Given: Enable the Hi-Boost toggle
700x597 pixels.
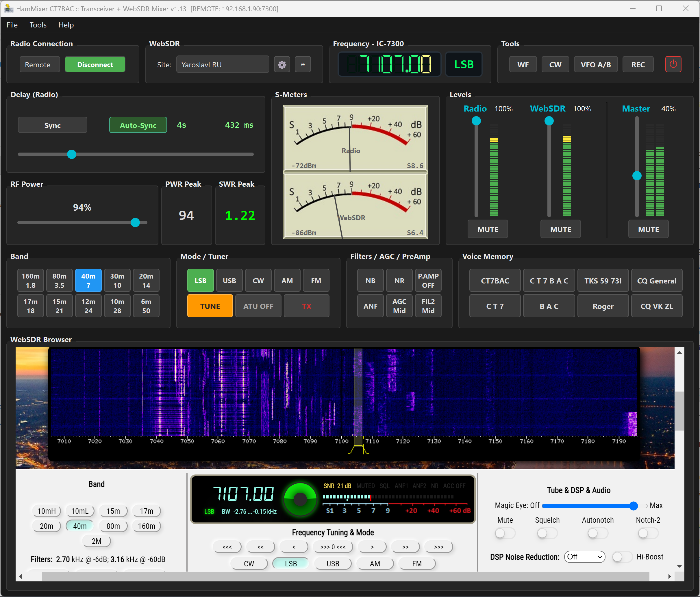Looking at the screenshot, I should tap(622, 557).
